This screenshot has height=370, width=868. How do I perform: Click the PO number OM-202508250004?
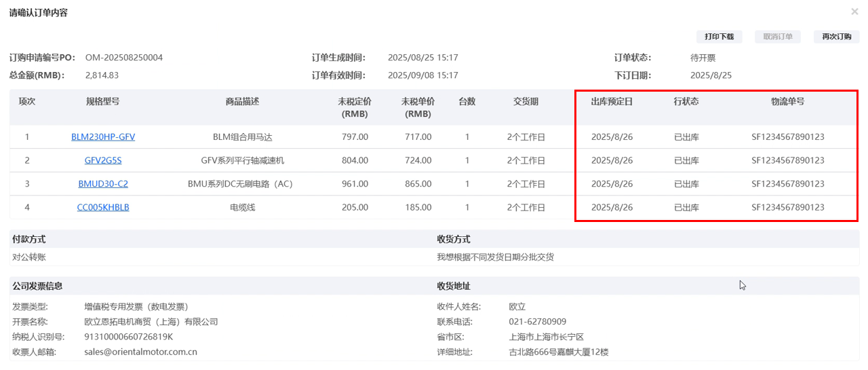(x=124, y=58)
